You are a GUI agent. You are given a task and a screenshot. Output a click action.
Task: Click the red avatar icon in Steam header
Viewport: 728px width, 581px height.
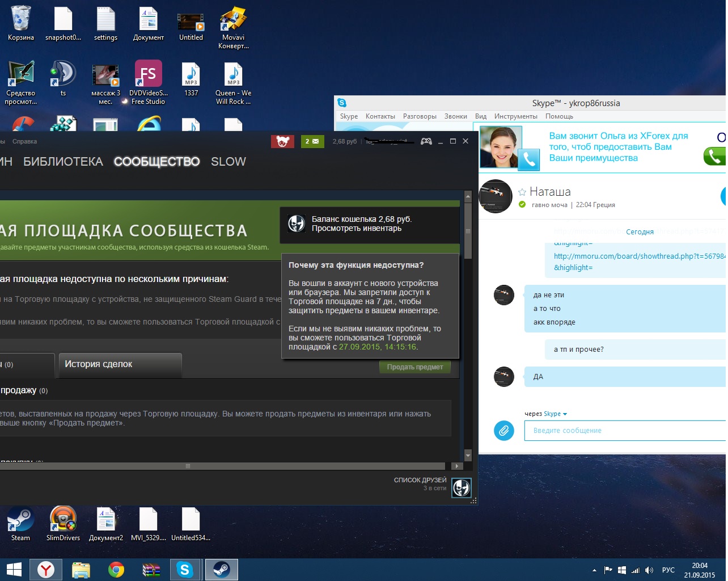[x=282, y=141]
